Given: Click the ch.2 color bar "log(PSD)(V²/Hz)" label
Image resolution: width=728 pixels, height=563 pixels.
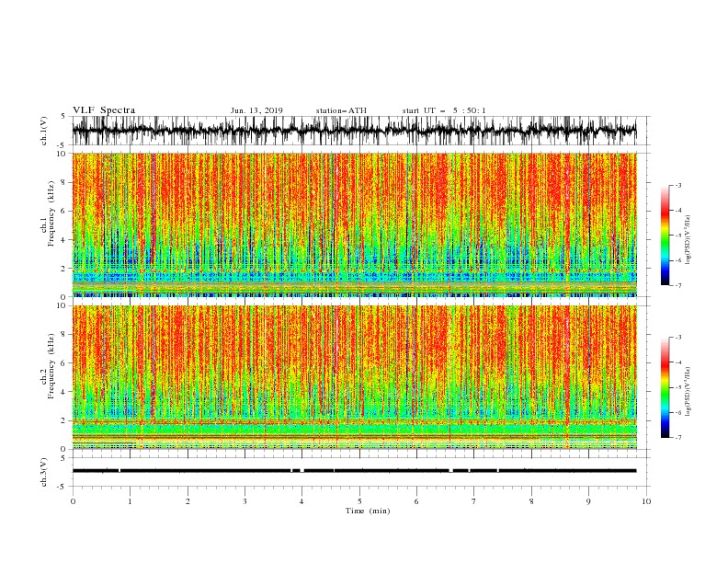Looking at the screenshot, I should tap(688, 392).
